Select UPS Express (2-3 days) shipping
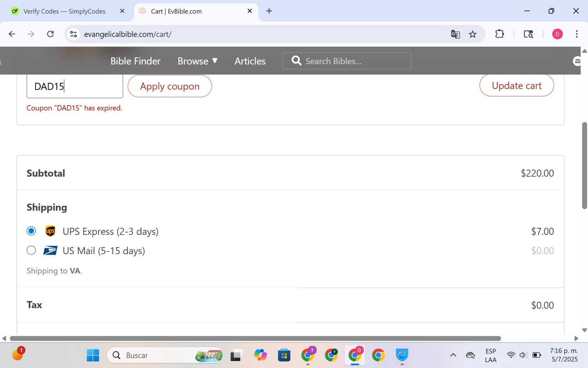This screenshot has height=368, width=588. tap(31, 231)
